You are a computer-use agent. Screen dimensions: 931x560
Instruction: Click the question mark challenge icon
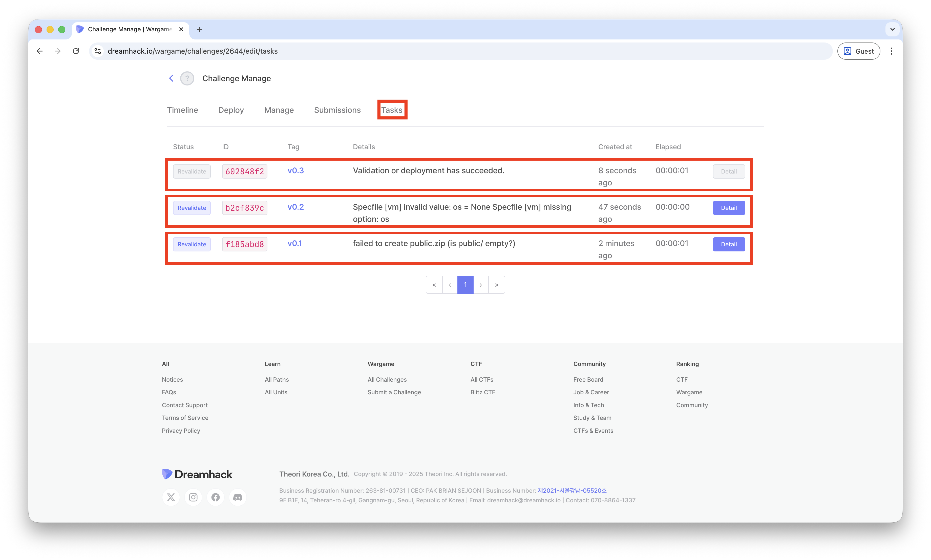[187, 78]
